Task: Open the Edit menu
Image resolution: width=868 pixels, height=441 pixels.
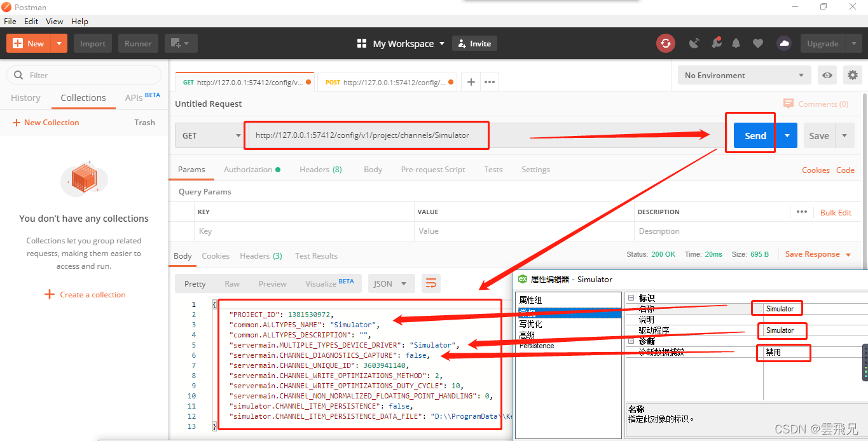Action: (31, 21)
